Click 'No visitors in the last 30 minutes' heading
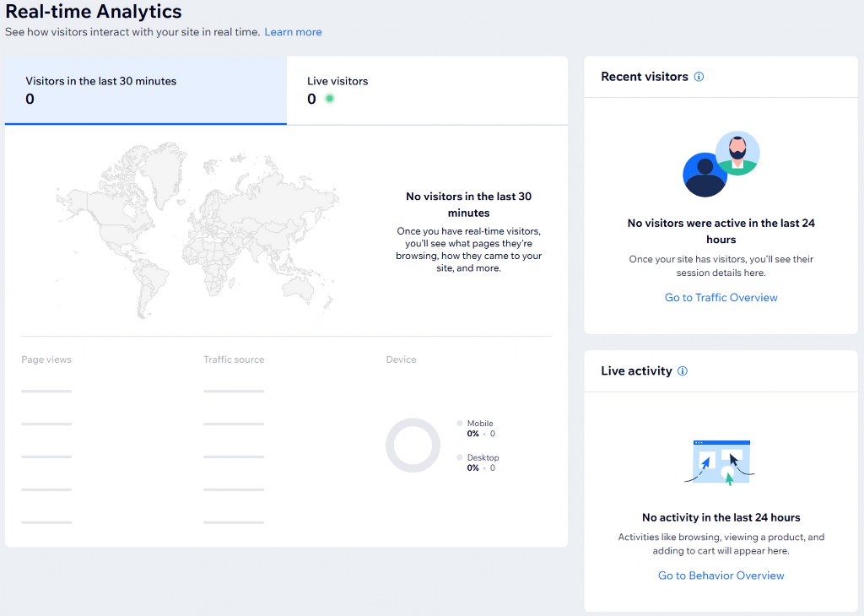Screen dimensions: 864x616 click(469, 204)
